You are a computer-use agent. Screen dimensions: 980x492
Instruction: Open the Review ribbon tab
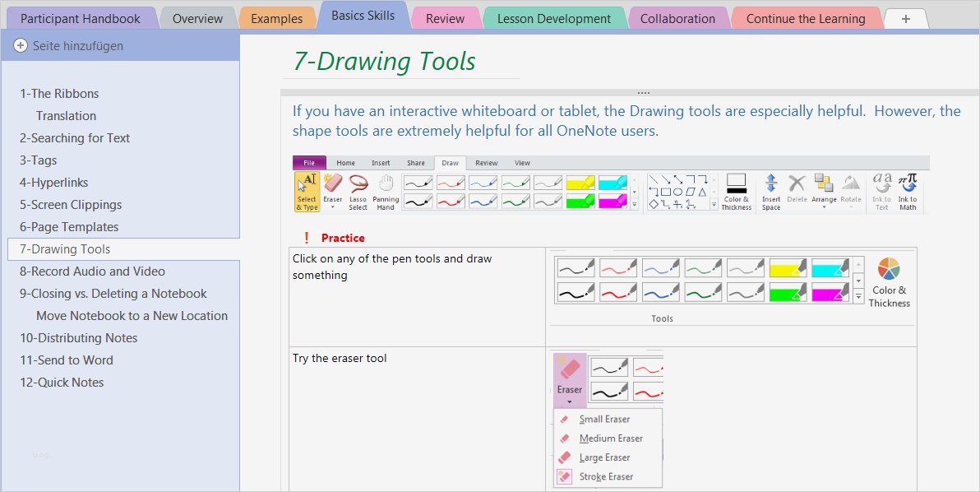[x=487, y=163]
